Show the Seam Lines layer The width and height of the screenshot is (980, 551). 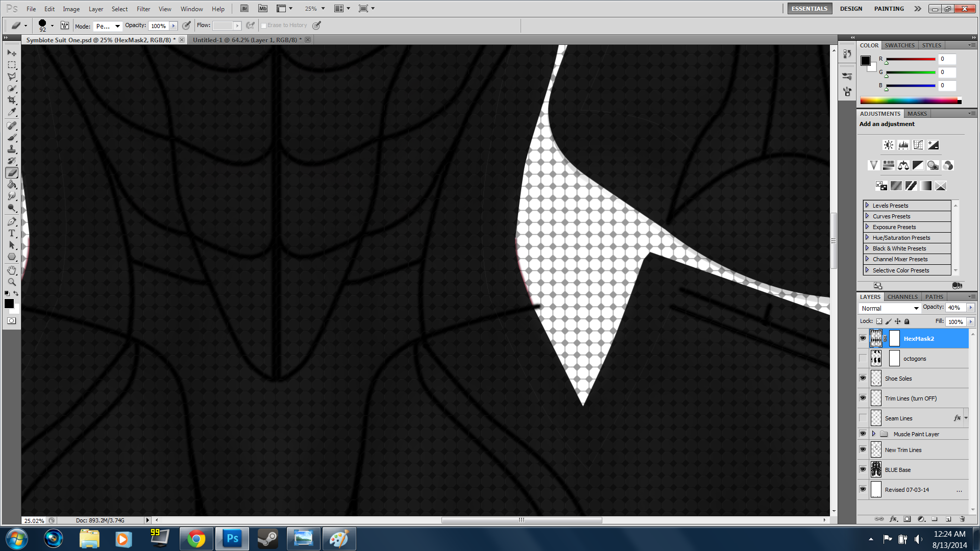(863, 418)
